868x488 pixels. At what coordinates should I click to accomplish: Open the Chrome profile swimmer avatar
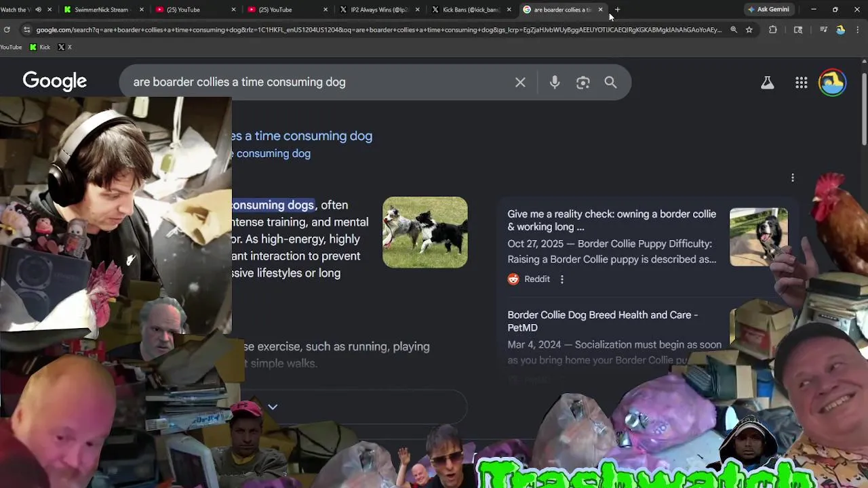840,30
